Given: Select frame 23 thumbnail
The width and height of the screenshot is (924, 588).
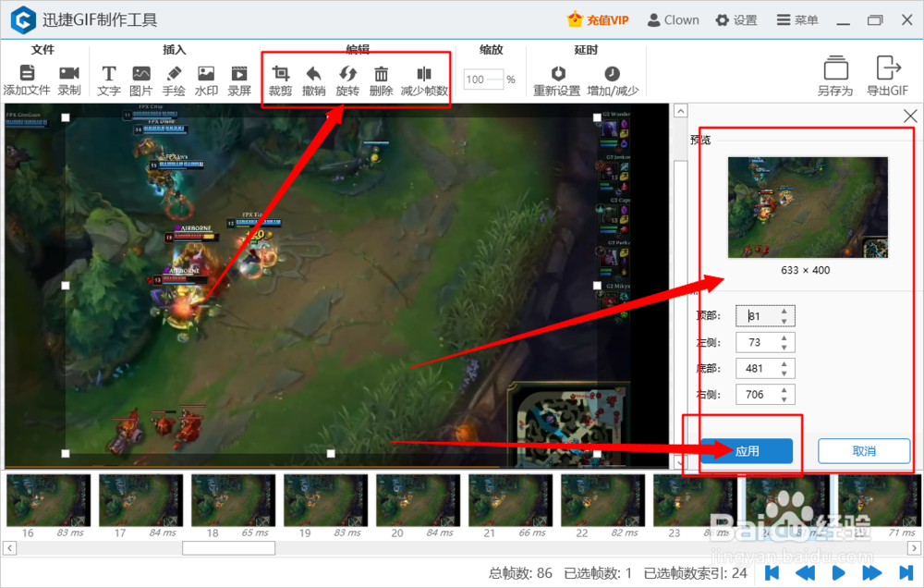Looking at the screenshot, I should pyautogui.click(x=696, y=500).
